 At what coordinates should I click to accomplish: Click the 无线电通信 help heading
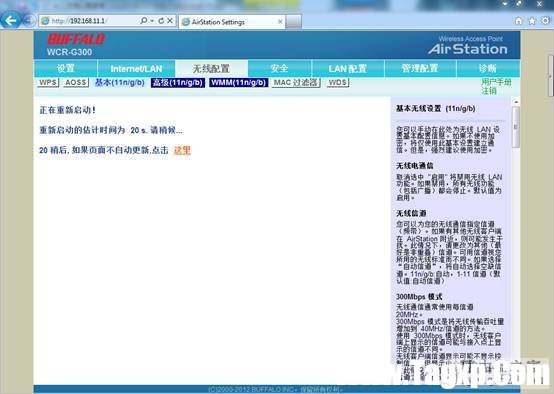pyautogui.click(x=415, y=166)
